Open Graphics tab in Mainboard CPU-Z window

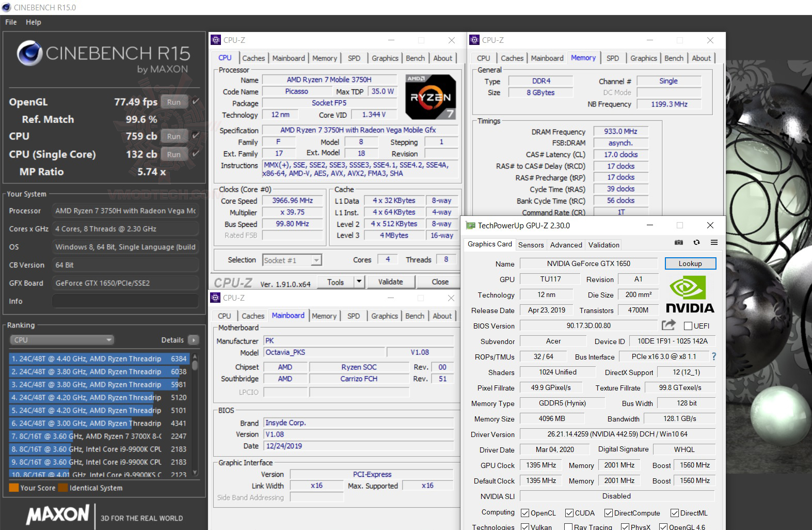385,316
